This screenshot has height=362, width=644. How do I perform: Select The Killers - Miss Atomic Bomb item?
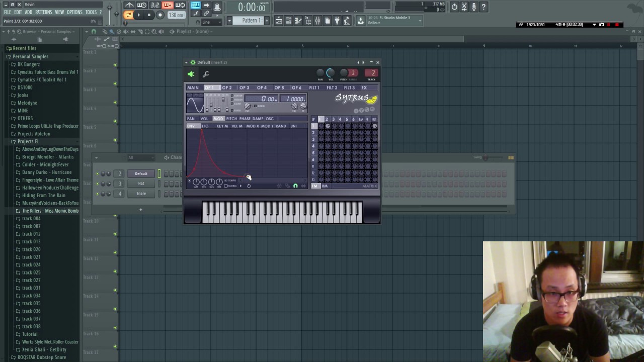tap(50, 211)
